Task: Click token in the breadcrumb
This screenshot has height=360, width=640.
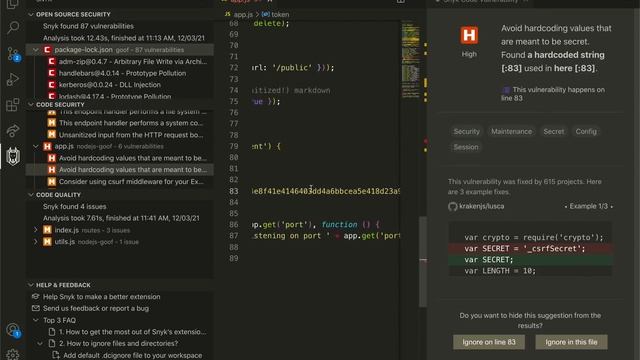Action: point(280,14)
